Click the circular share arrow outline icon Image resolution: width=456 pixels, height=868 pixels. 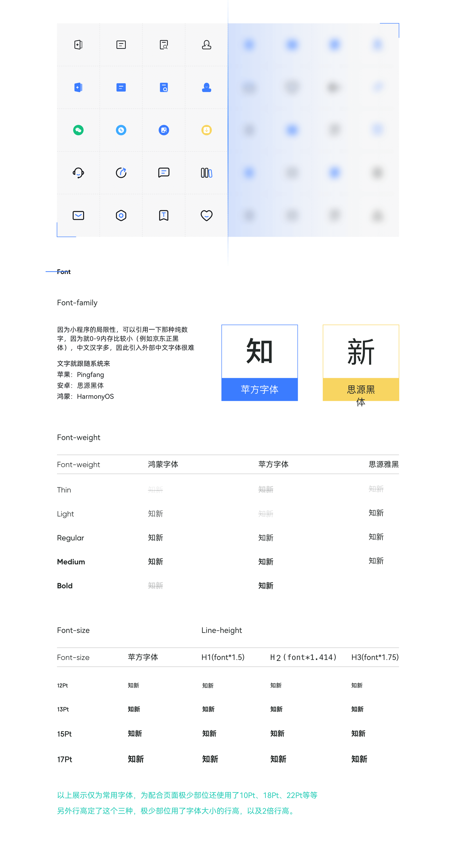[x=121, y=173]
